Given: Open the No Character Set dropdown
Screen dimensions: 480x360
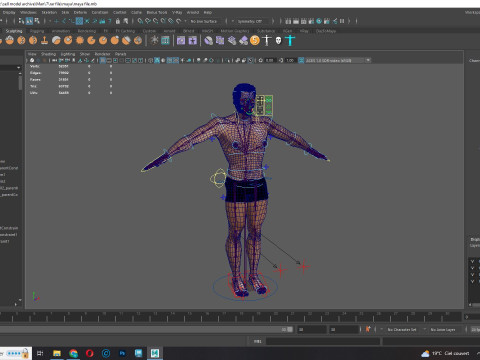Looking at the screenshot, I should tap(402, 329).
